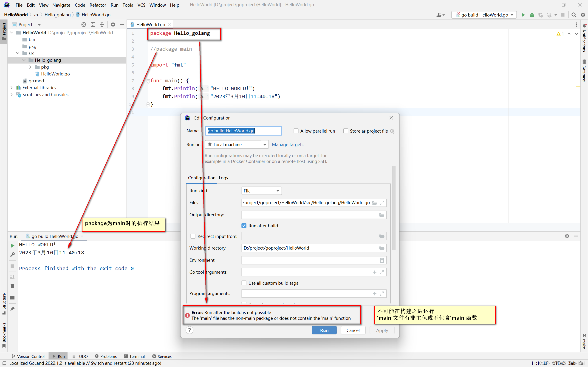Screen dimensions: 588x367
Task: Click the green Run icon in top toolbar
Action: click(523, 15)
